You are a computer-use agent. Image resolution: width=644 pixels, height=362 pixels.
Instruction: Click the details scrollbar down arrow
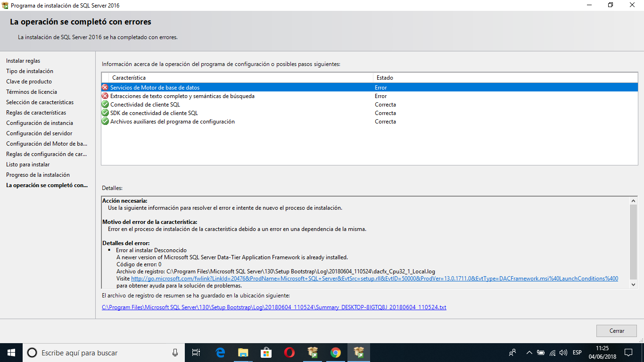point(633,284)
